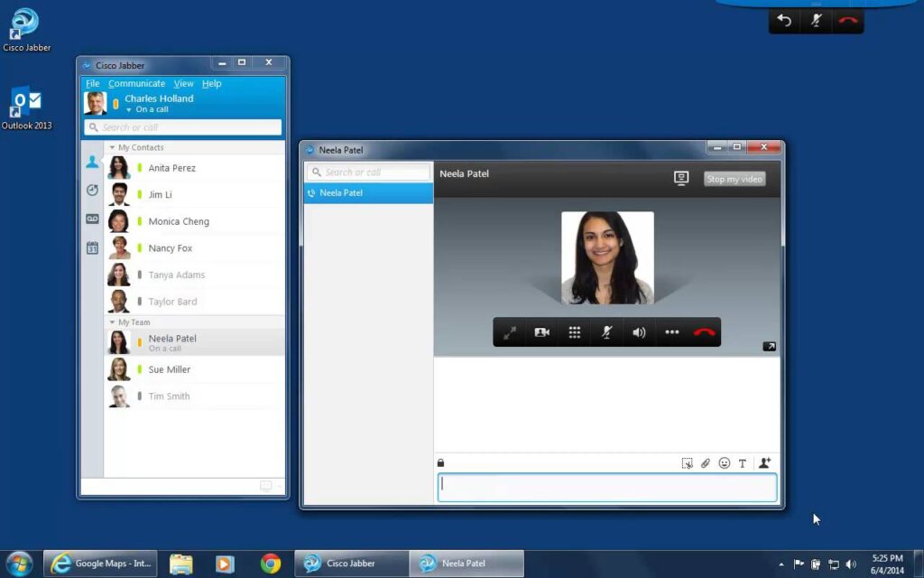Viewport: 924px width, 578px height.
Task: Click the chat message input field
Action: tap(607, 488)
